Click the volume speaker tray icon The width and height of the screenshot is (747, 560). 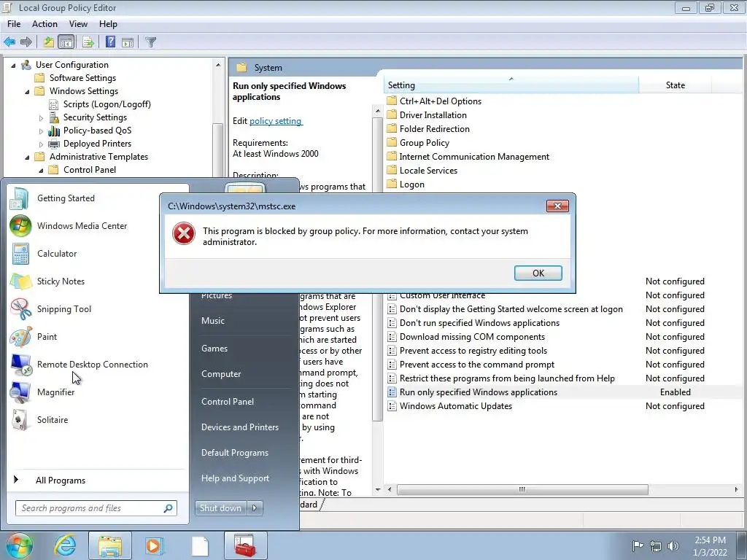coord(673,545)
